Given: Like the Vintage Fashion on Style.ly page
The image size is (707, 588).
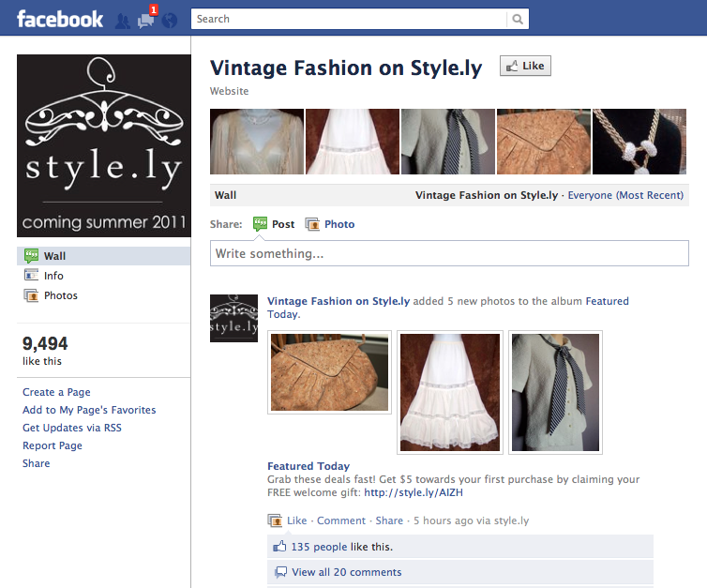Looking at the screenshot, I should (x=525, y=66).
